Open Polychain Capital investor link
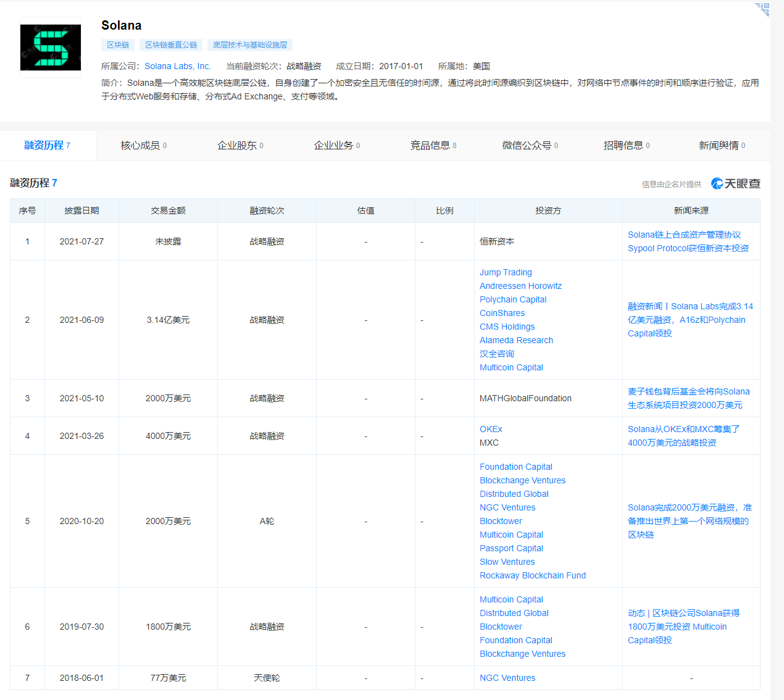This screenshot has height=700, width=784. tap(513, 299)
